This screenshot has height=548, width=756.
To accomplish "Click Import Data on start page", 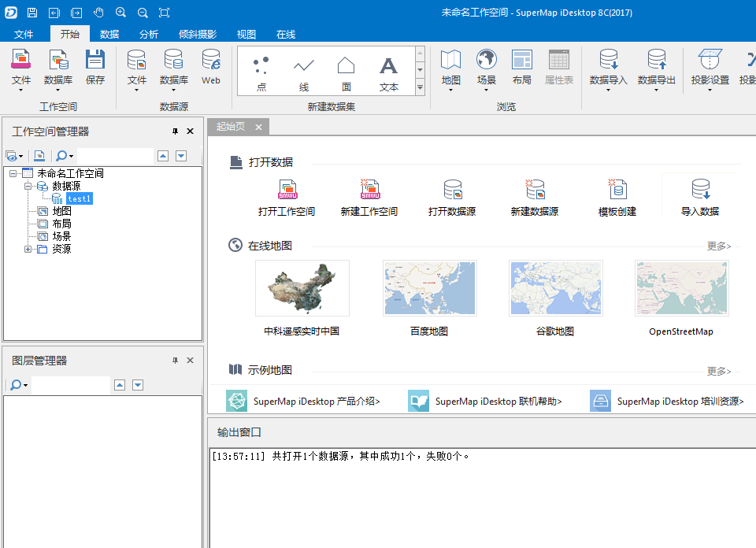I will [700, 198].
